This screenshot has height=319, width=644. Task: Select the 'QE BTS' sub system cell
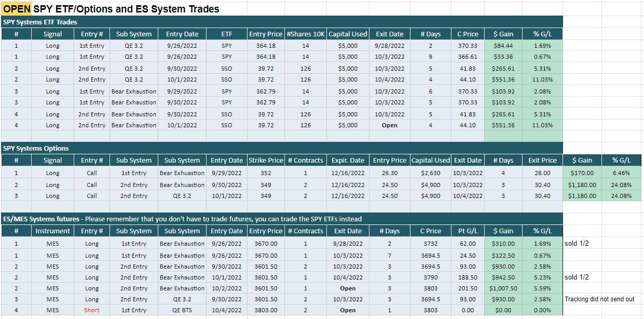coord(182,310)
